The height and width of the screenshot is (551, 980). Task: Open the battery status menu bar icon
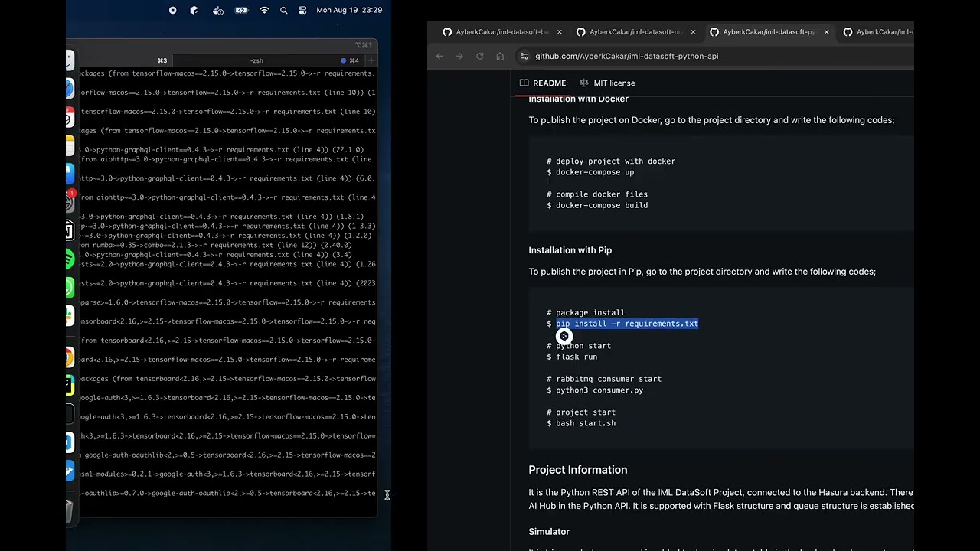(x=242, y=11)
